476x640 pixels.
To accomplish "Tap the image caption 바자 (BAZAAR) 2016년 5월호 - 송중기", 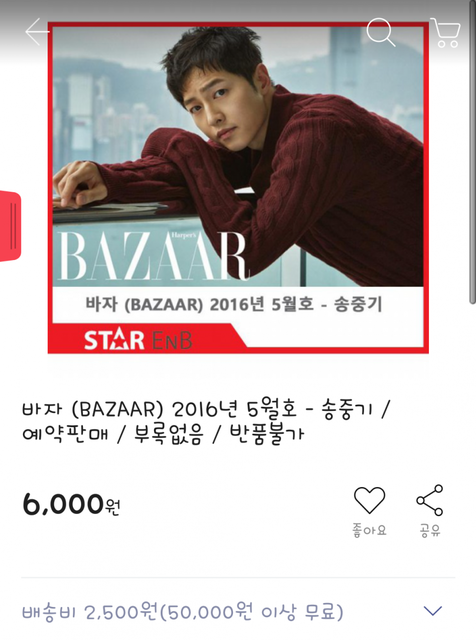I will pos(234,304).
